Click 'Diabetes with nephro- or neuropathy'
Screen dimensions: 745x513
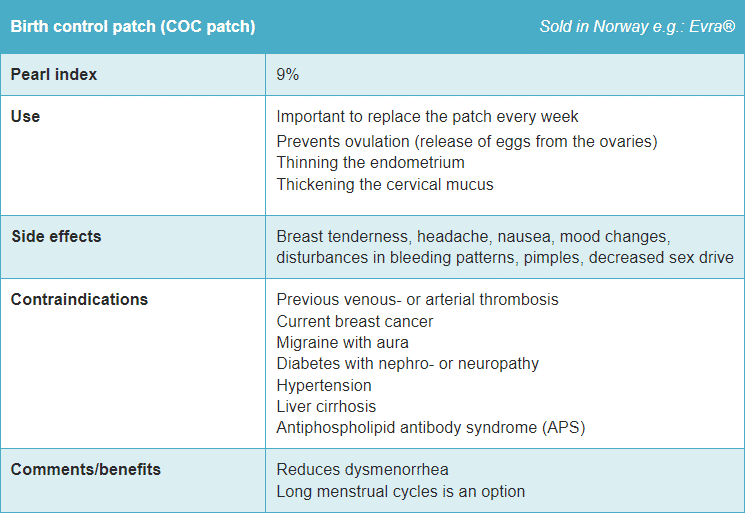pos(407,363)
